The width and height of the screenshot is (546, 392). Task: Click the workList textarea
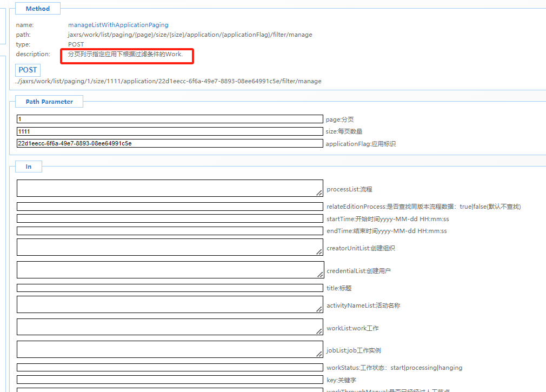[x=170, y=327]
